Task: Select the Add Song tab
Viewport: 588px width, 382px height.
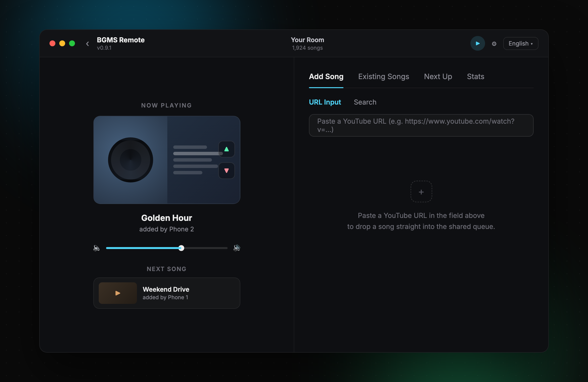Action: 326,77
